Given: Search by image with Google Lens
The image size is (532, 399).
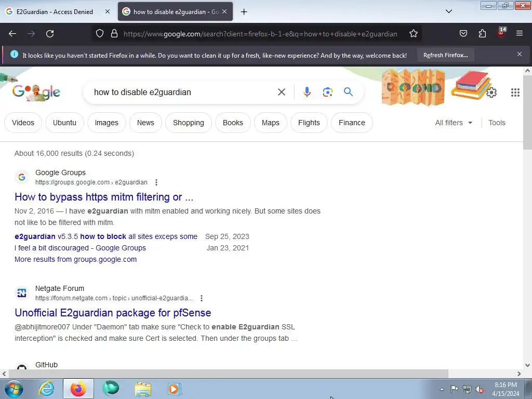Looking at the screenshot, I should pyautogui.click(x=327, y=92).
